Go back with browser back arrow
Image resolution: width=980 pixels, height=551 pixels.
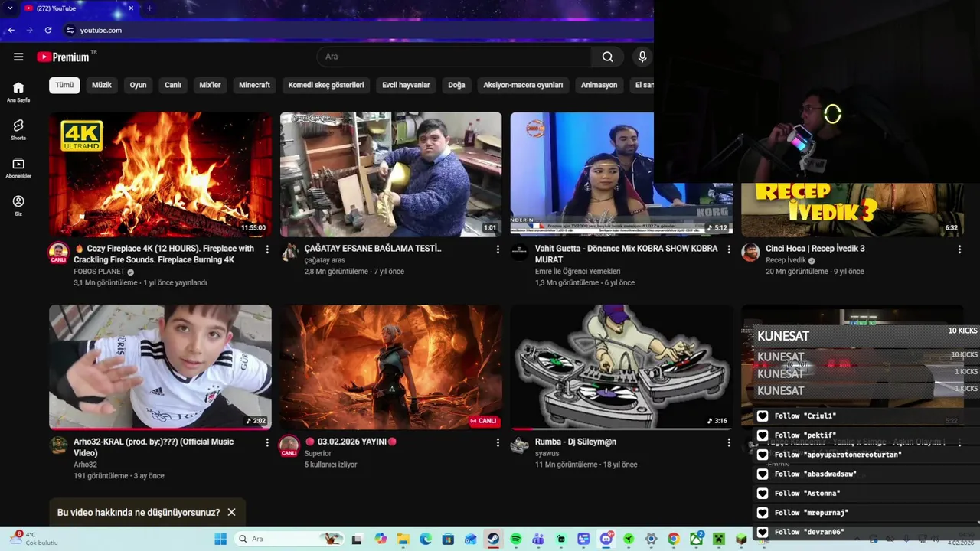pos(11,30)
